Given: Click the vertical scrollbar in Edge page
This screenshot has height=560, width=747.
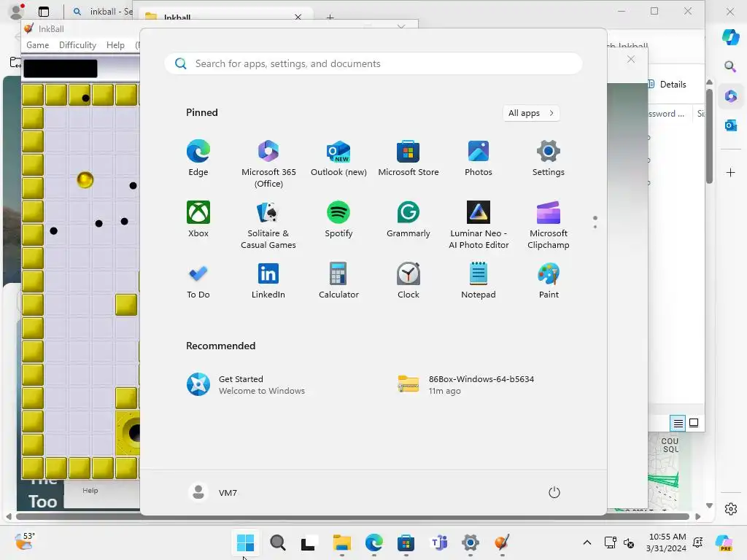Looking at the screenshot, I should pyautogui.click(x=709, y=135).
